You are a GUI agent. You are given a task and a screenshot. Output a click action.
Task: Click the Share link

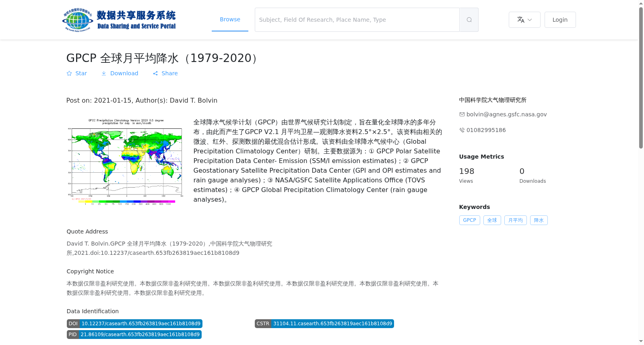(165, 73)
